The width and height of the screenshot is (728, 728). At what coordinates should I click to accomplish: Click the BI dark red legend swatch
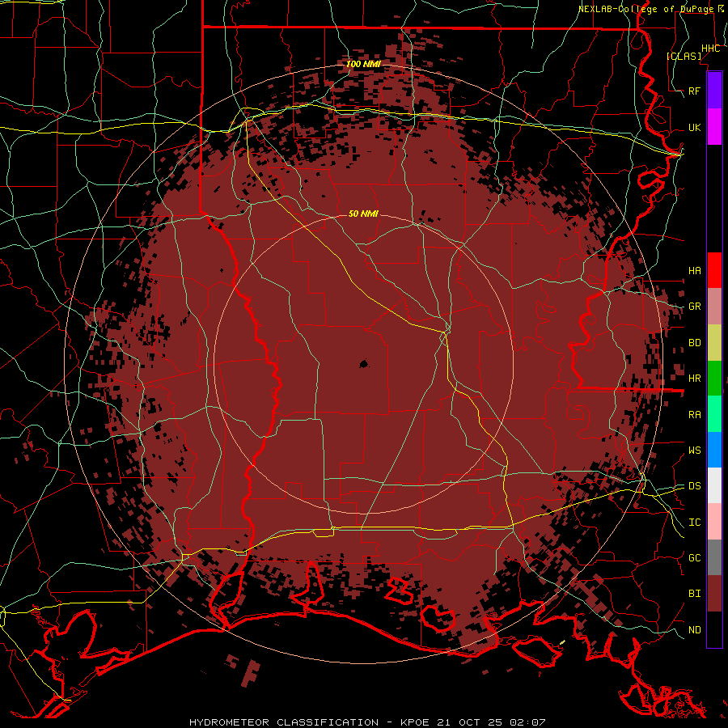714,594
